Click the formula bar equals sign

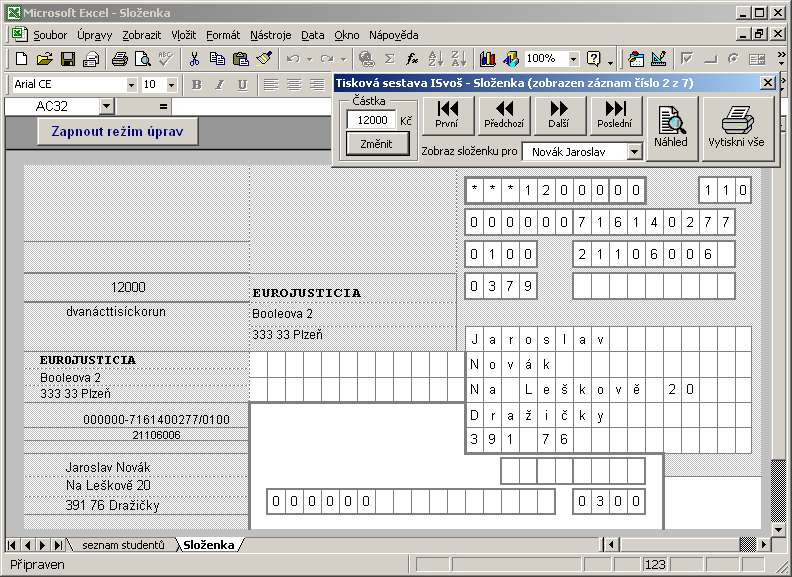click(x=163, y=106)
